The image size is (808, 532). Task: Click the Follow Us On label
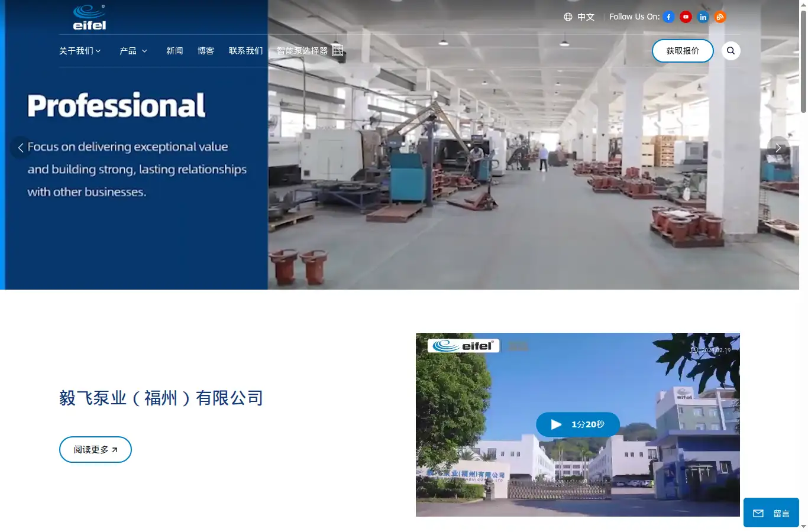pos(634,17)
